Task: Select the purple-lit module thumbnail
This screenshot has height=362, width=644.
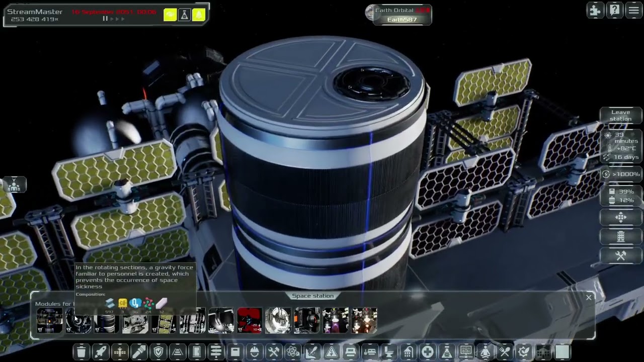Action: tap(335, 320)
